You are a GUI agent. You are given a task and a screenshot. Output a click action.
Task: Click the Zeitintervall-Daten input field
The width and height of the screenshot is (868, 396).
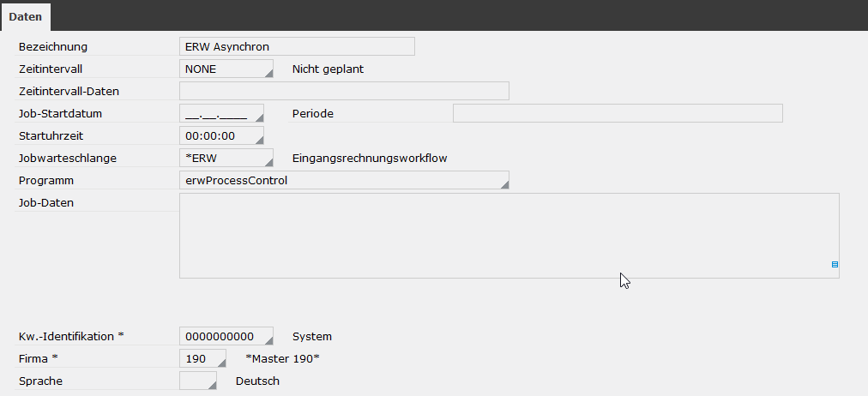click(x=344, y=91)
